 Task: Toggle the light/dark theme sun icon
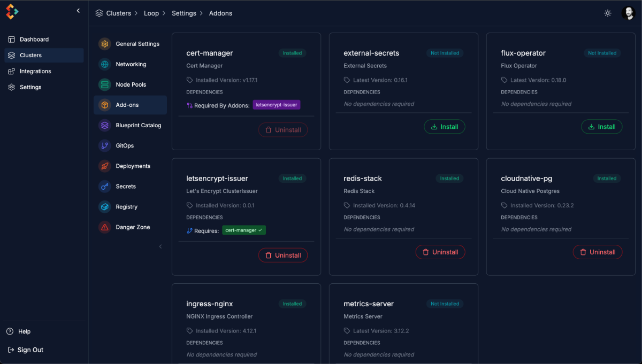coord(608,13)
